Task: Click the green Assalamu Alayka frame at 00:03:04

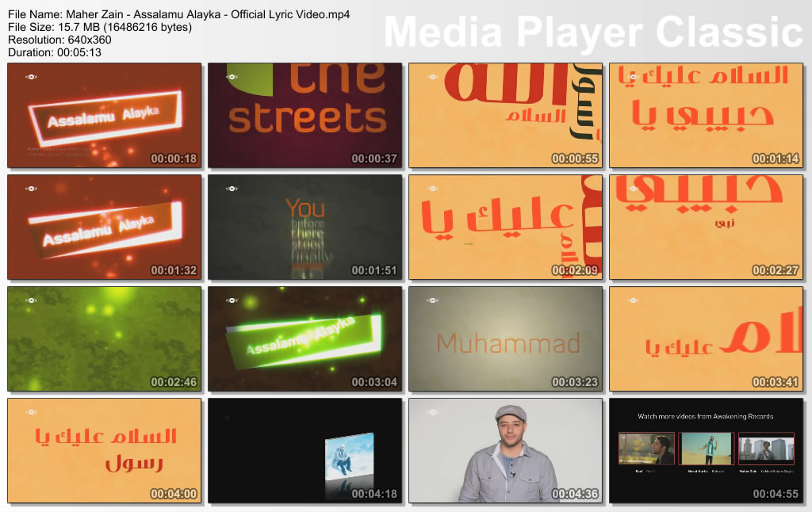Action: (305, 339)
